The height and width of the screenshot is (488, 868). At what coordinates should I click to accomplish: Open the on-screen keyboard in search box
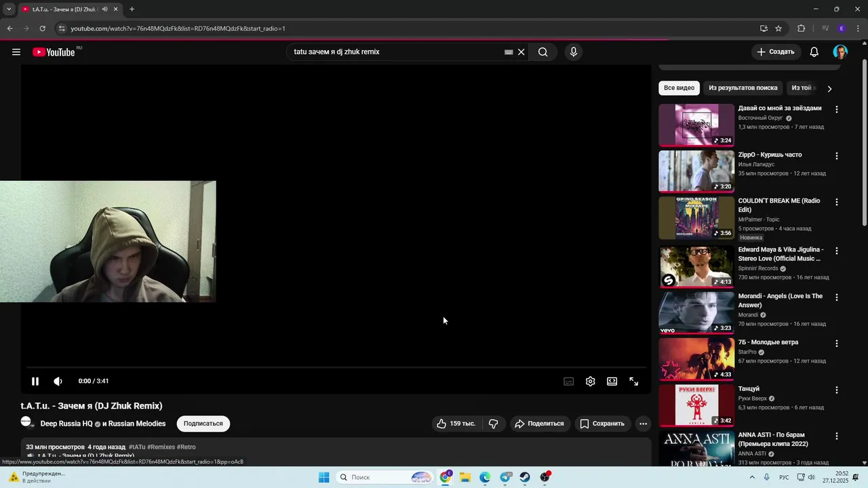(509, 52)
